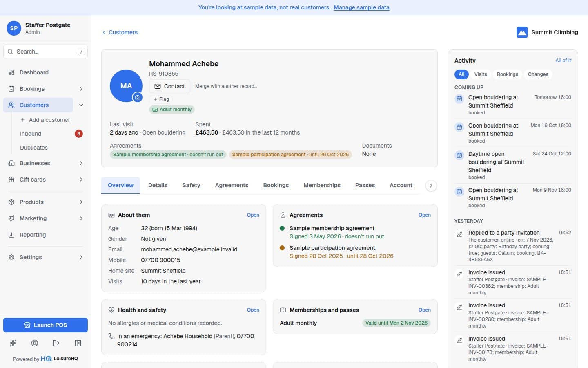Click Merge with another record
The image size is (588, 368).
pos(226,86)
